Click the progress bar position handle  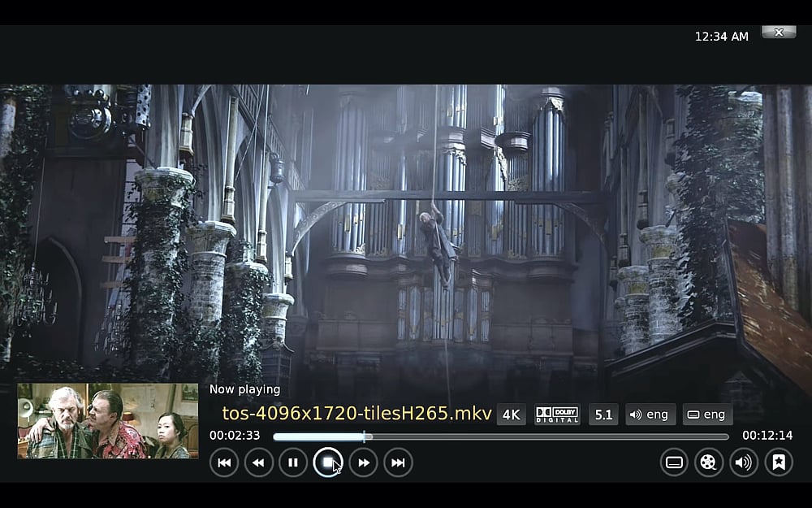pos(365,436)
